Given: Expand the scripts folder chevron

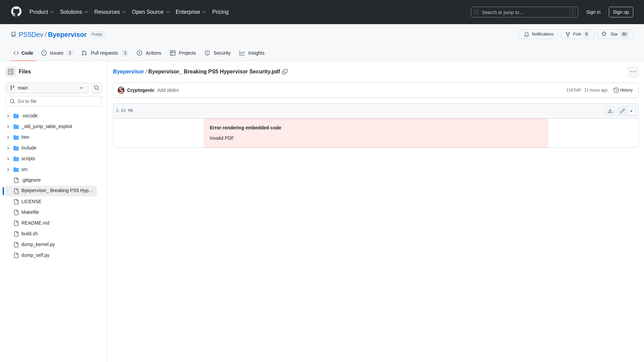Looking at the screenshot, I should tap(8, 159).
